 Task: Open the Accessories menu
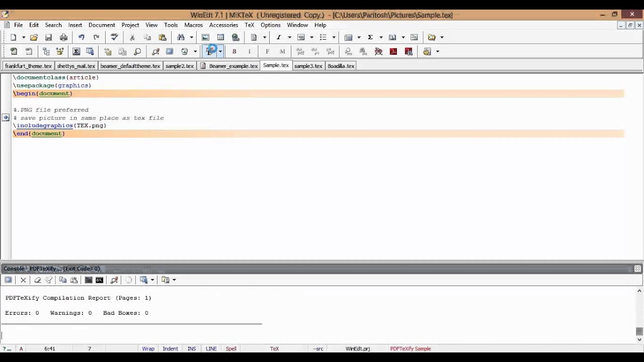point(223,25)
